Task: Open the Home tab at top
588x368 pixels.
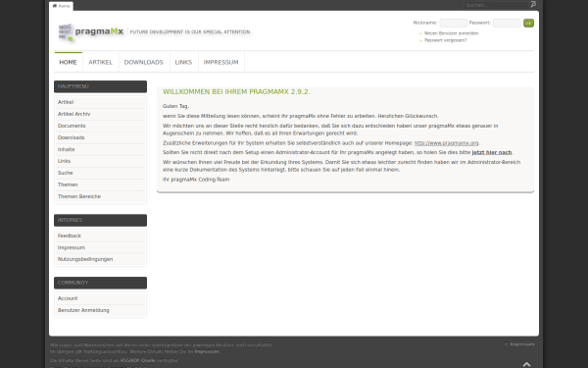Action: tap(61, 6)
